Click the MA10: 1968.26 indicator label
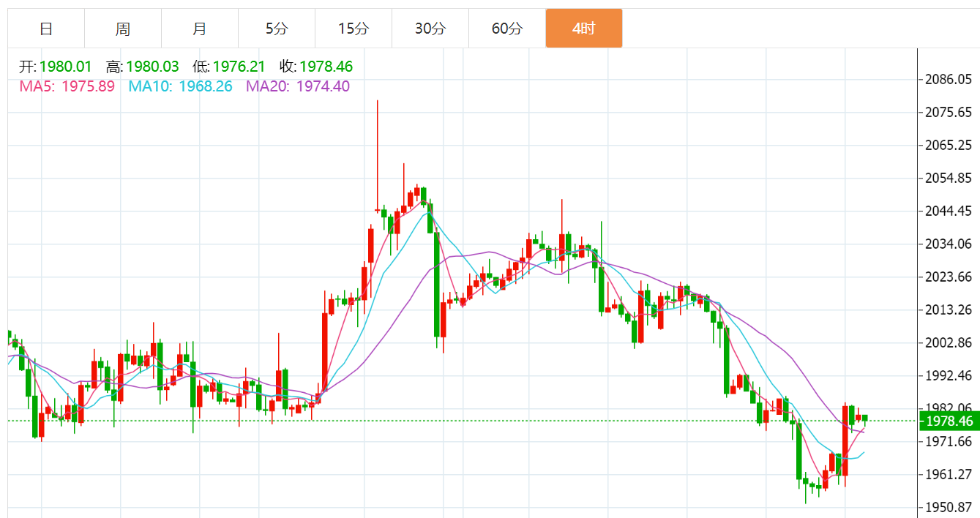Image resolution: width=980 pixels, height=518 pixels. 180,86
